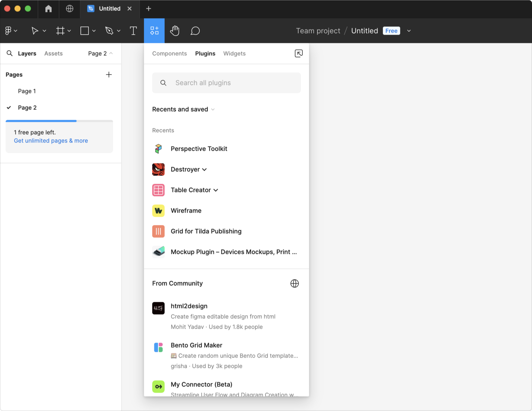Open the Figma main menu icon

pyautogui.click(x=8, y=31)
